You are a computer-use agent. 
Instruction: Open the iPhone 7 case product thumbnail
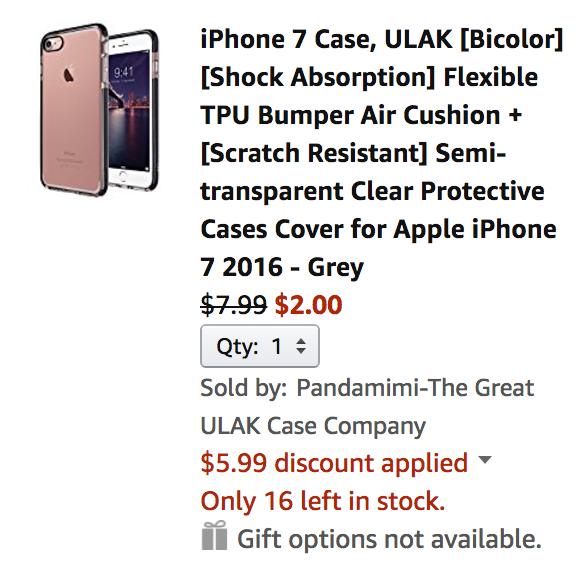(99, 110)
